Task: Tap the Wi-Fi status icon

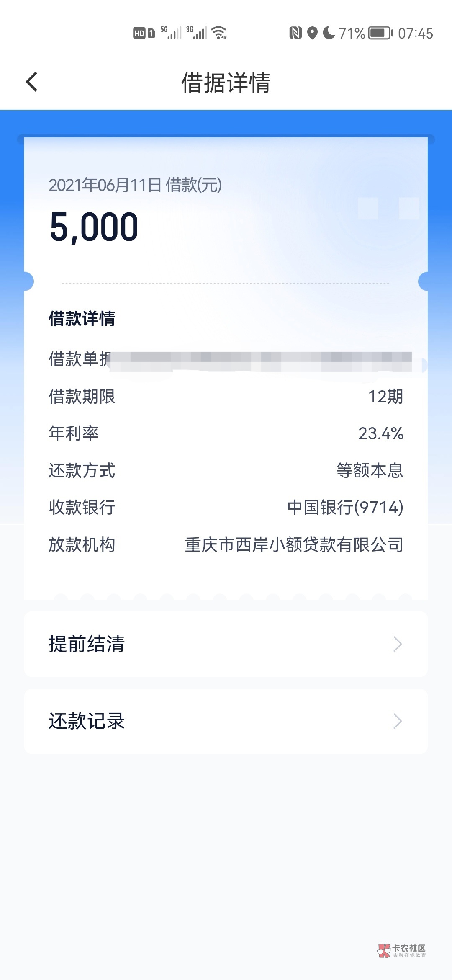Action: point(219,33)
